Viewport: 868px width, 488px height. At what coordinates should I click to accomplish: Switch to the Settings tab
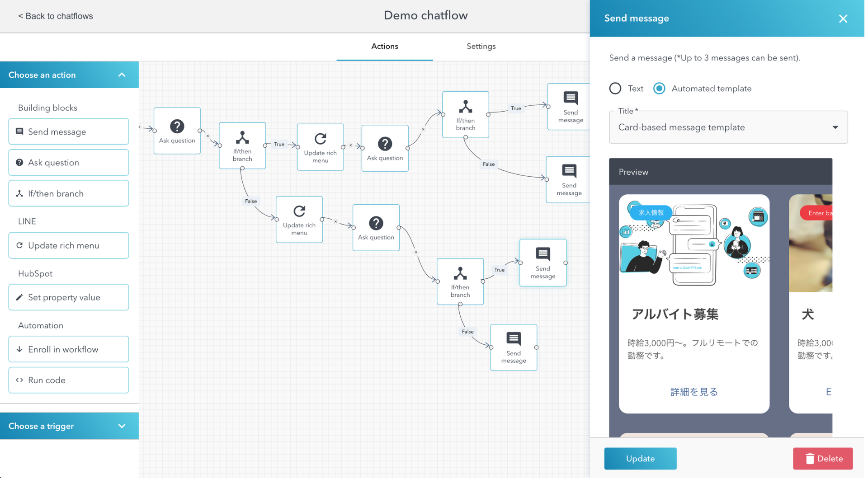[481, 46]
